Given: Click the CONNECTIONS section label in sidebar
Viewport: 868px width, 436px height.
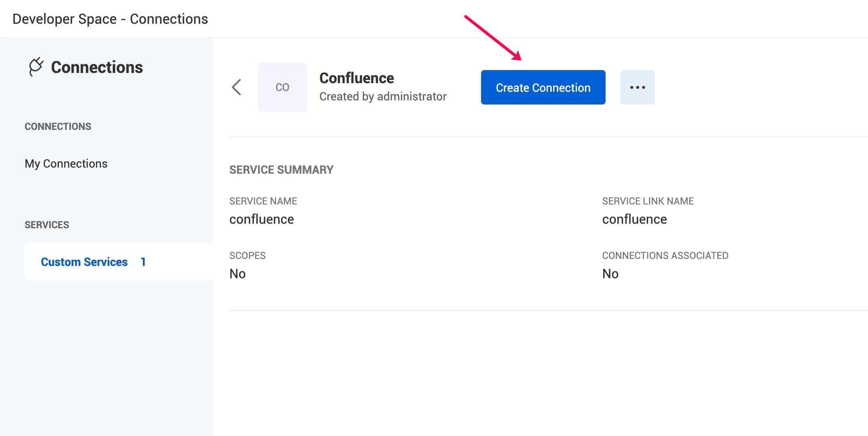Looking at the screenshot, I should coord(58,127).
